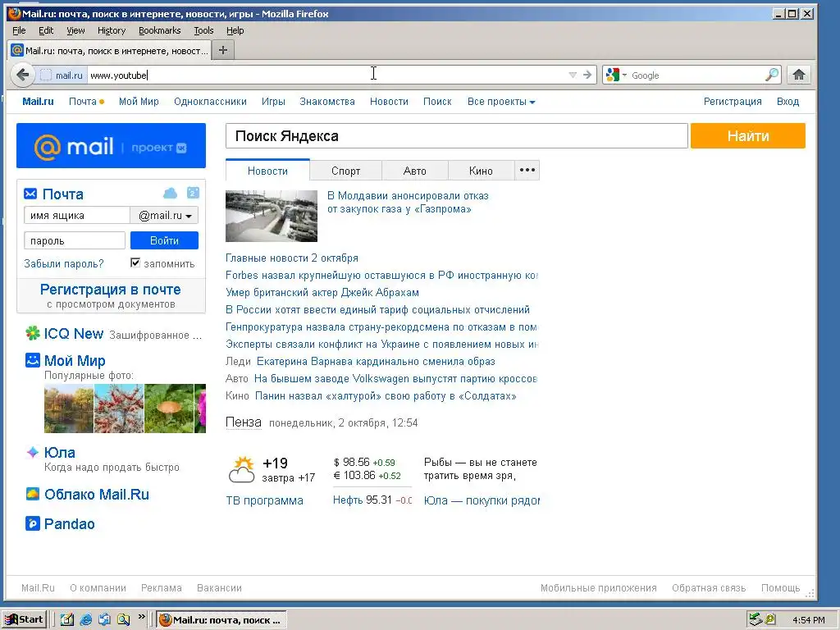This screenshot has width=840, height=630.
Task: Click the Вход link in the top bar
Action: pos(787,102)
